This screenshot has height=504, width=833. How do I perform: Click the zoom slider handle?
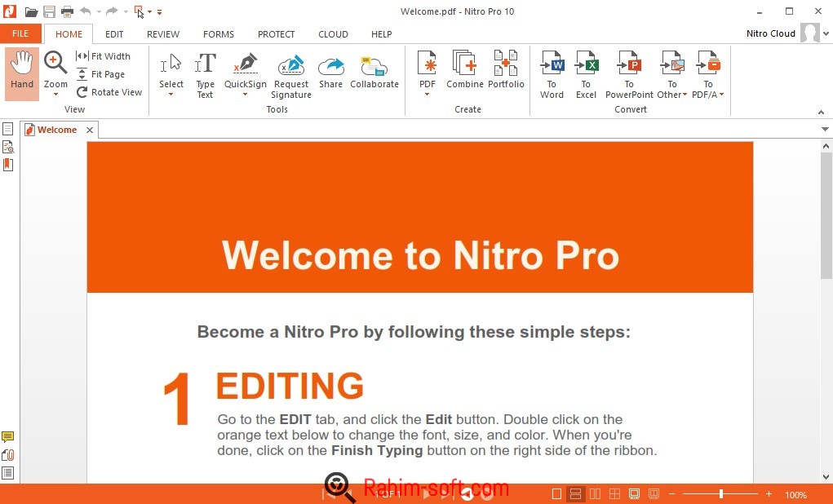[721, 494]
